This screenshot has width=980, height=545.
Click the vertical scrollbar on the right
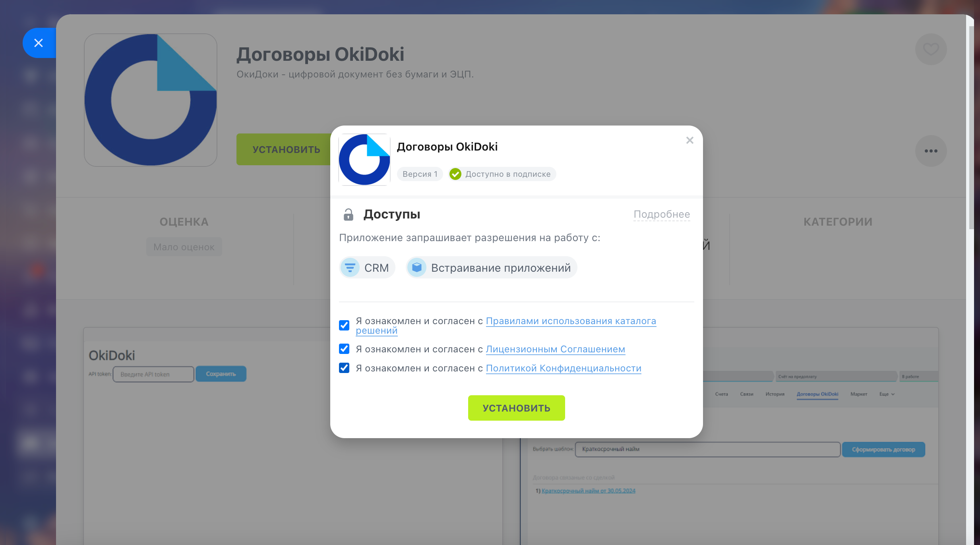coord(971,127)
